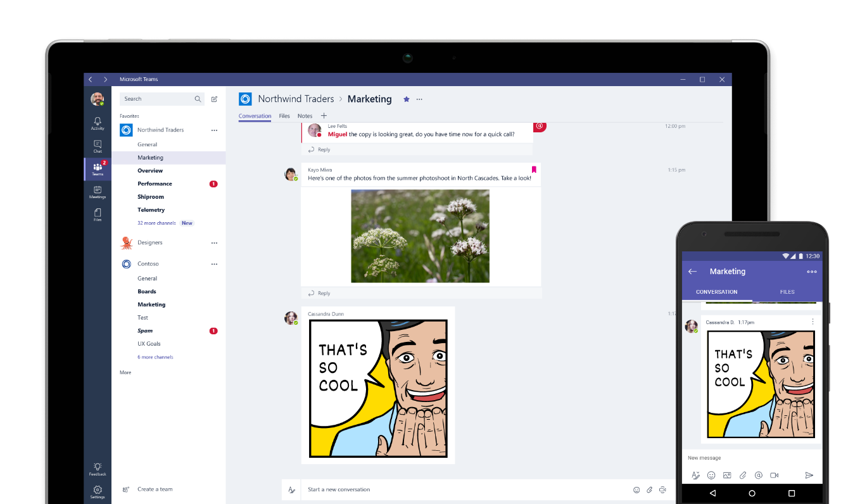The height and width of the screenshot is (504, 848).
Task: Click the search magnifier icon
Action: pyautogui.click(x=198, y=99)
